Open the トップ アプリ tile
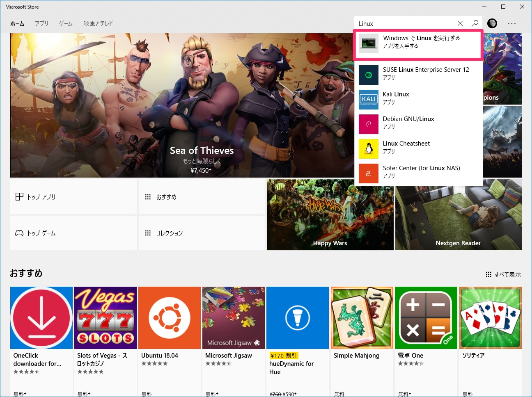The image size is (532, 397). pos(73,197)
